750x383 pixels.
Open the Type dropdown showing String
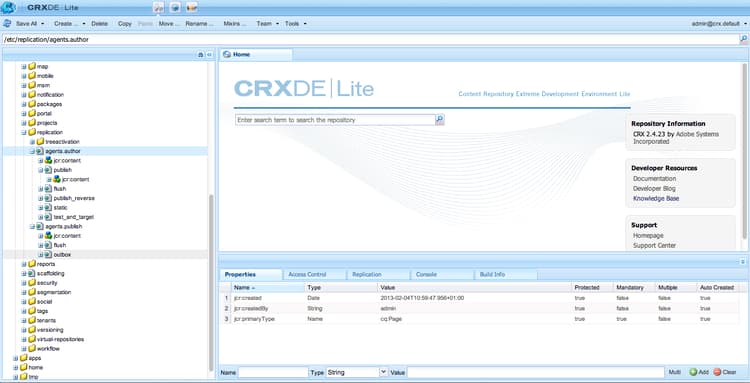click(383, 372)
